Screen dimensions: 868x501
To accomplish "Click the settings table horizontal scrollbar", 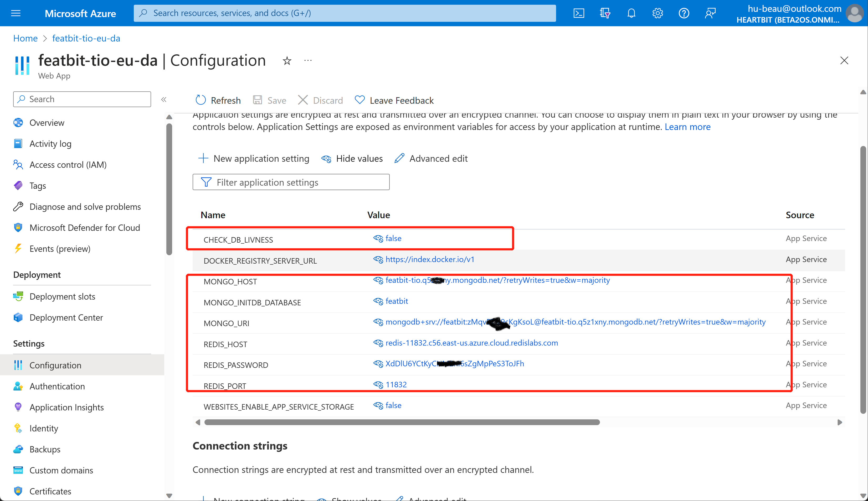I will pyautogui.click(x=402, y=422).
